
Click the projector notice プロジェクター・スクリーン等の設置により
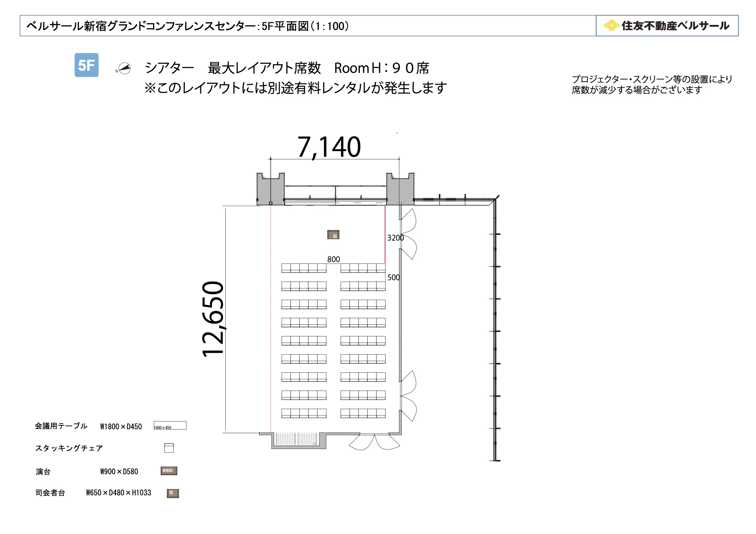652,79
